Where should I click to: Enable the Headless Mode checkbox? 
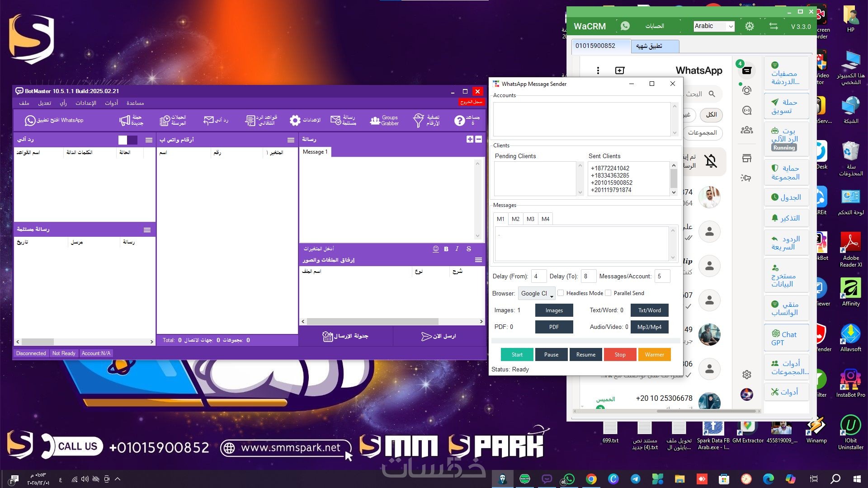click(x=561, y=293)
